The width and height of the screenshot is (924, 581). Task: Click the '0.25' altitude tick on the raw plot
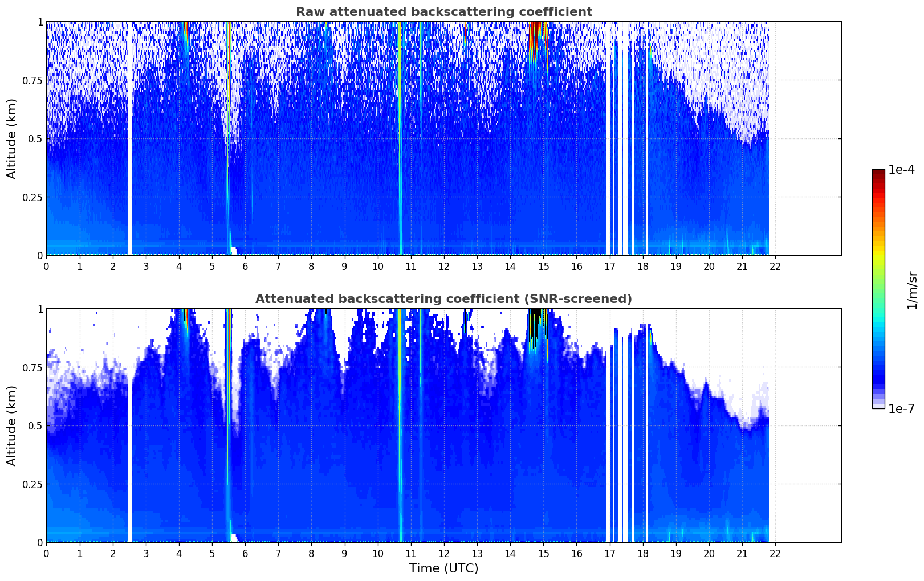pyautogui.click(x=33, y=197)
